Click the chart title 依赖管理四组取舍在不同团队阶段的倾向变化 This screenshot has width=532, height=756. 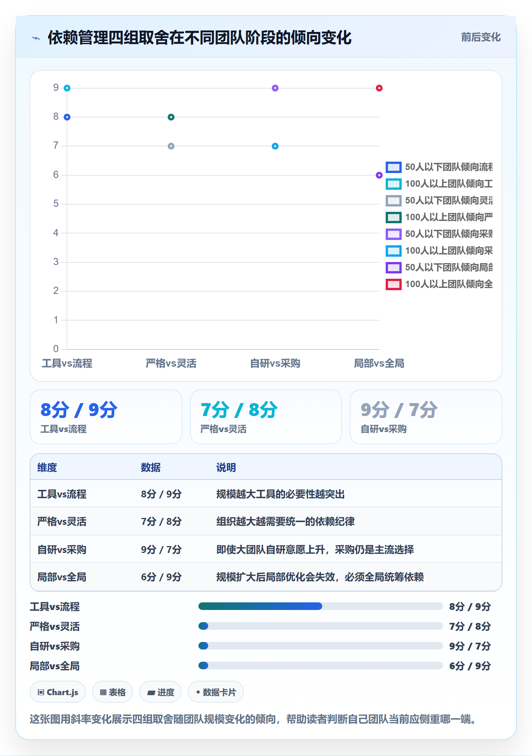coord(199,38)
